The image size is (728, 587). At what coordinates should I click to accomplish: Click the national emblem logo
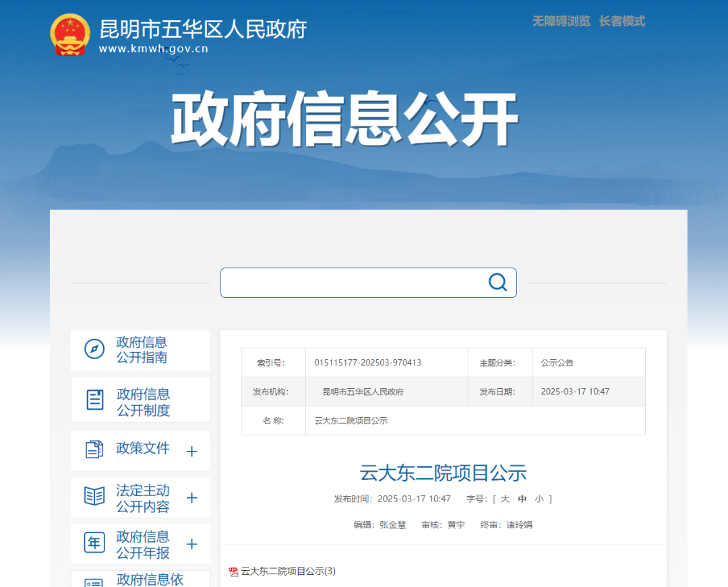point(70,35)
